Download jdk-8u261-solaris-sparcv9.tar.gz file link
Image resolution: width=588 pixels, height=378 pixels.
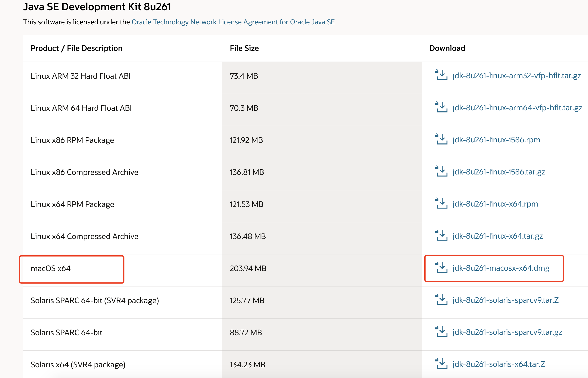(507, 332)
